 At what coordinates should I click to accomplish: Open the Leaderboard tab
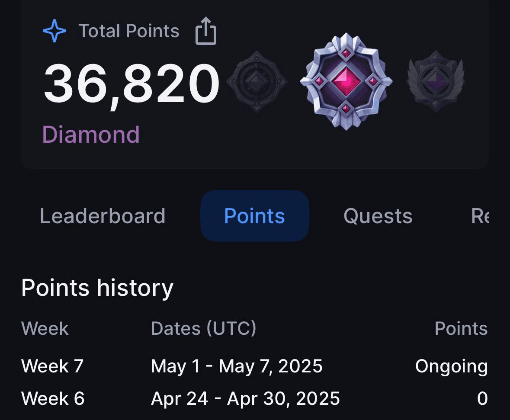103,216
